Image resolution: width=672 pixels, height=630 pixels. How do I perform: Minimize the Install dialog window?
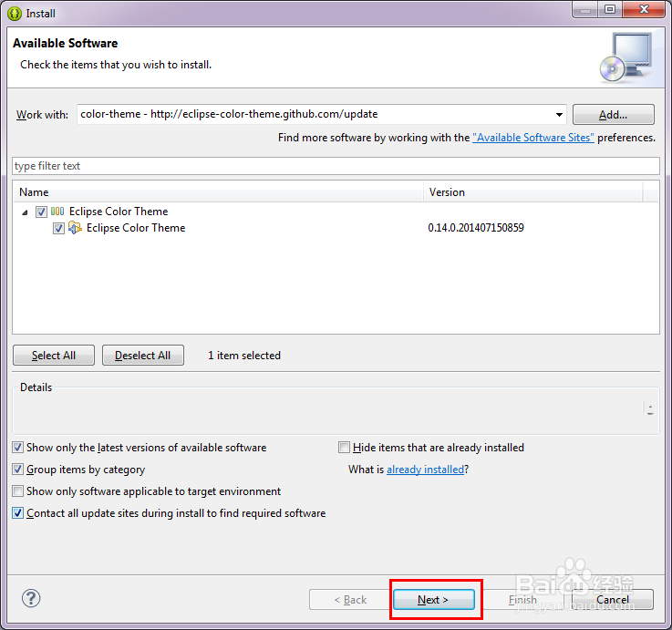[585, 9]
